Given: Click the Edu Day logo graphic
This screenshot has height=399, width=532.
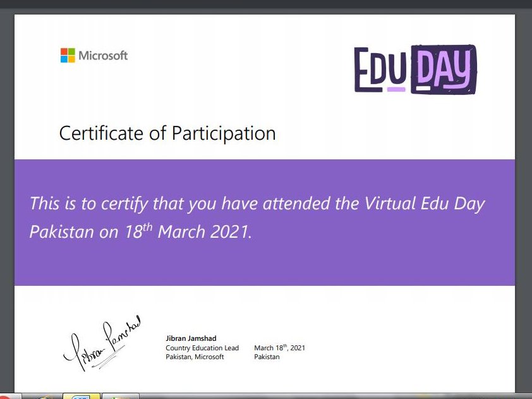Looking at the screenshot, I should pos(415,70).
